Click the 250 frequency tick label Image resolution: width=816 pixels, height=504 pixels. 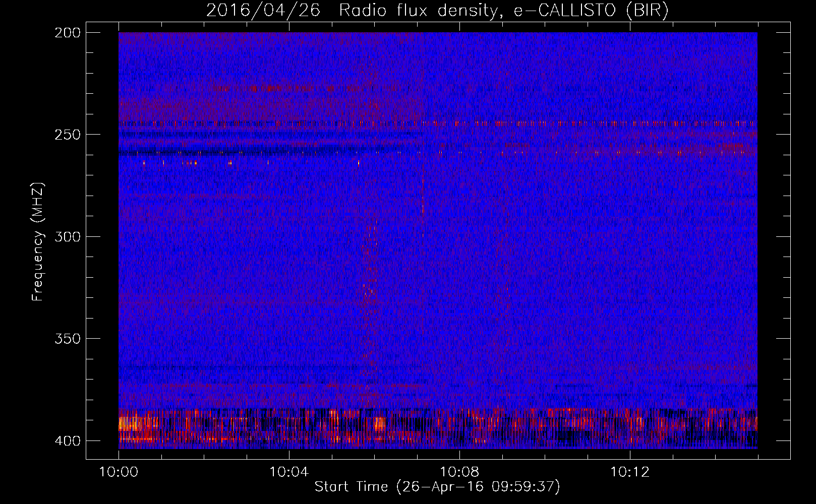click(x=67, y=135)
